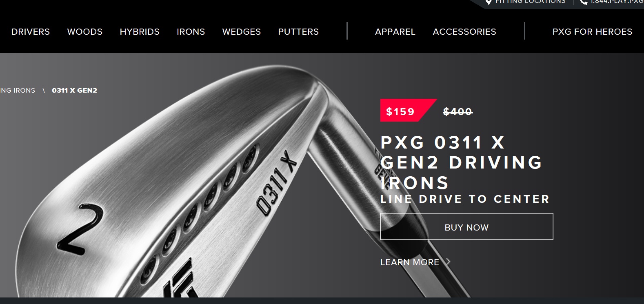Follow the Learn More link
Screen dimensions: 644x304
tap(410, 262)
